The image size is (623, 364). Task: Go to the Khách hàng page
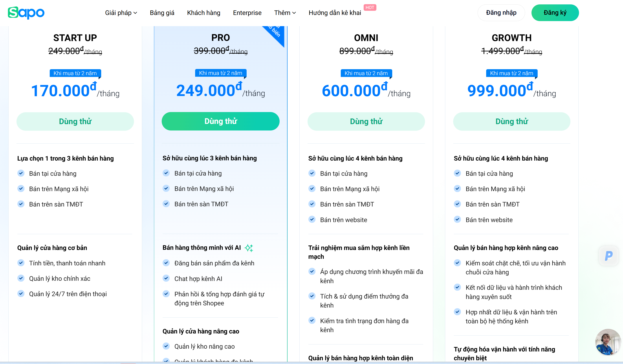point(203,13)
